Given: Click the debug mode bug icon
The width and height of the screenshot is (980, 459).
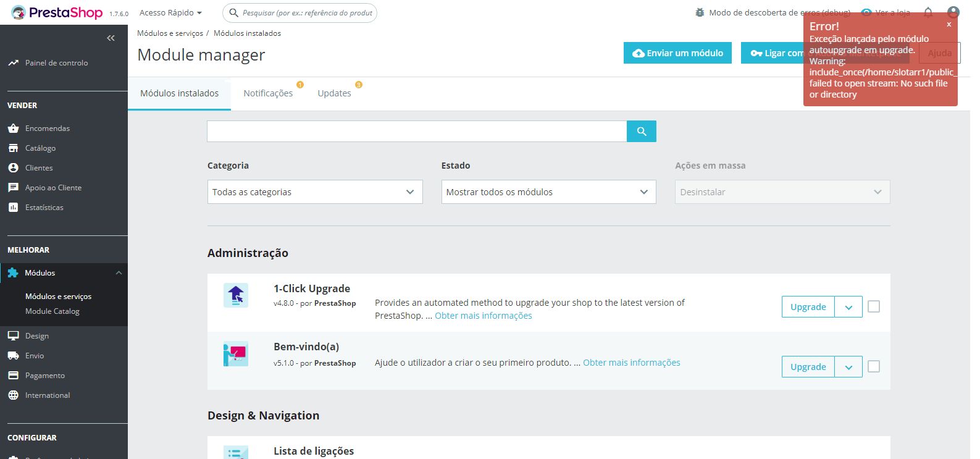Looking at the screenshot, I should pos(700,12).
